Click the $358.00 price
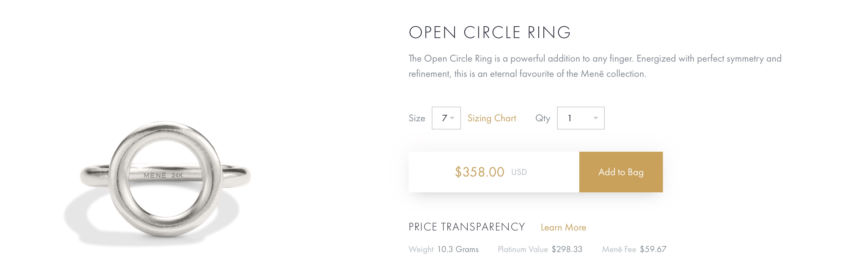 (479, 172)
